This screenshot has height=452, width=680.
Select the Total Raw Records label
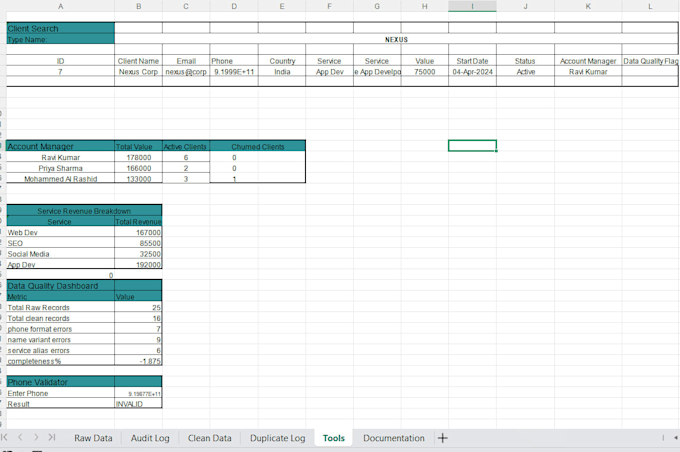click(60, 307)
